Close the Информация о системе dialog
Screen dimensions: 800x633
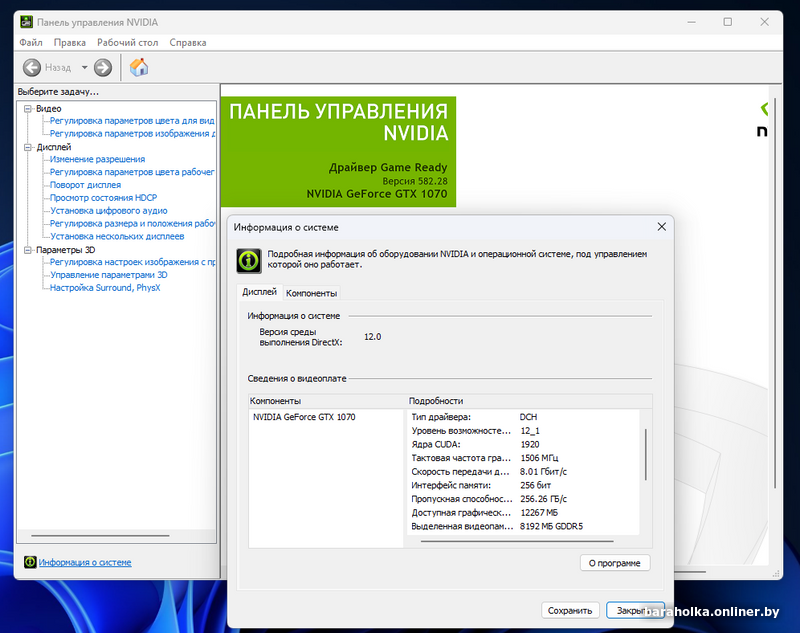(x=661, y=226)
